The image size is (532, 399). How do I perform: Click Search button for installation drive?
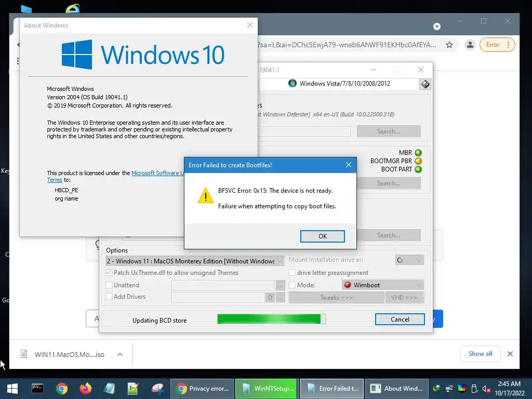[x=389, y=235]
